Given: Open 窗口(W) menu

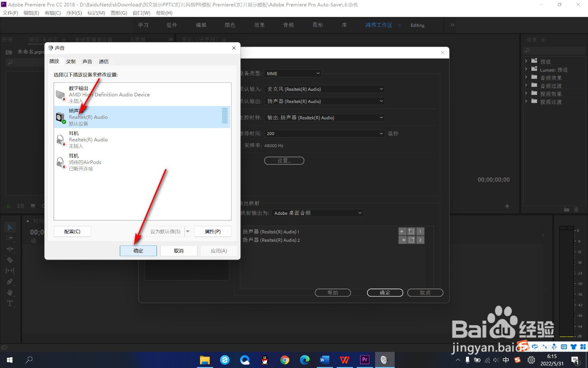Looking at the screenshot, I should point(141,13).
